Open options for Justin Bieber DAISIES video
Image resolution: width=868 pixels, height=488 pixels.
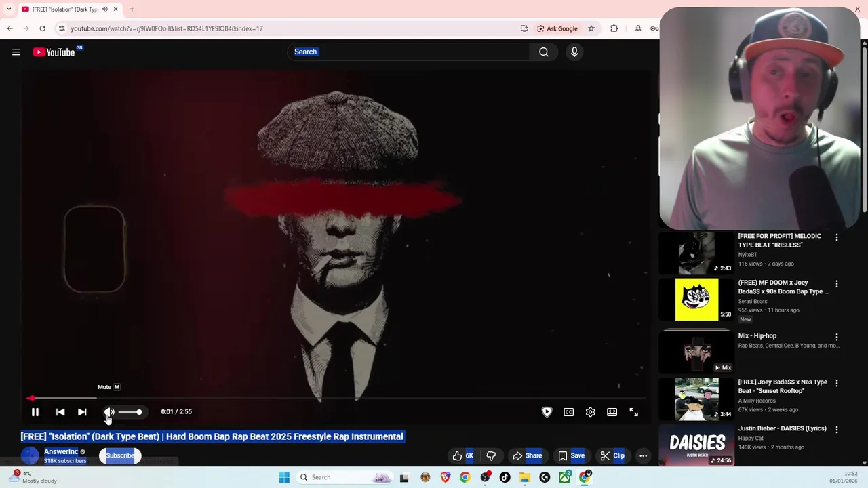[x=837, y=430]
